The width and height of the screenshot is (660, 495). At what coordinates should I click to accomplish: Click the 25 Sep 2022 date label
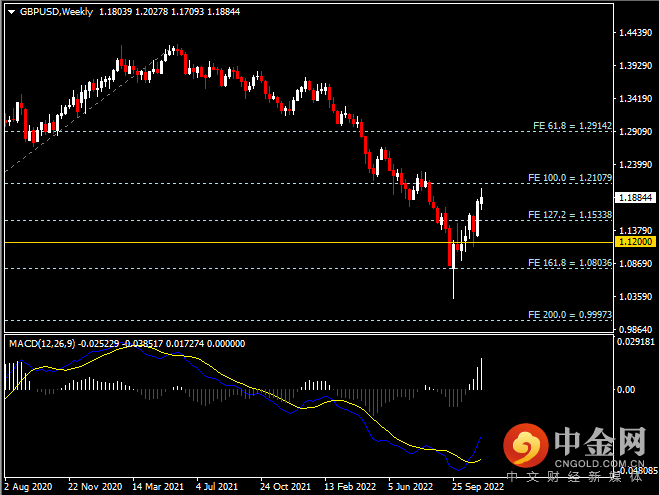point(478,487)
